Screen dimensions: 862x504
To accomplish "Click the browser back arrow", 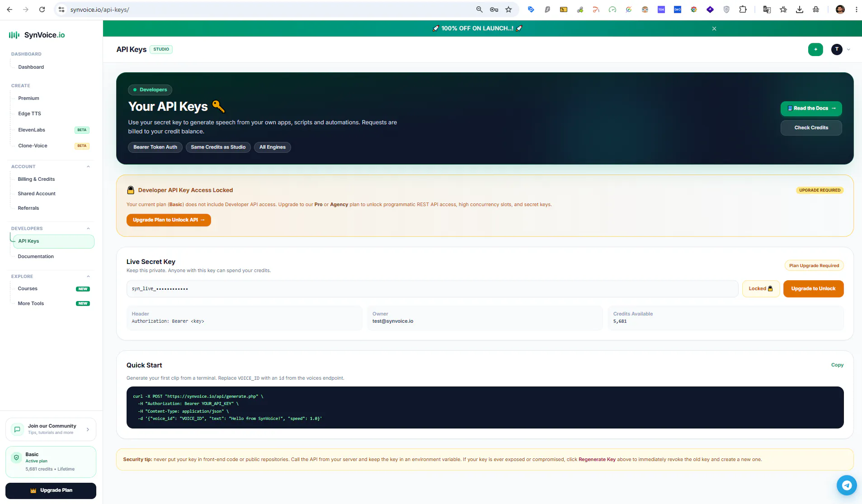I will [9, 9].
